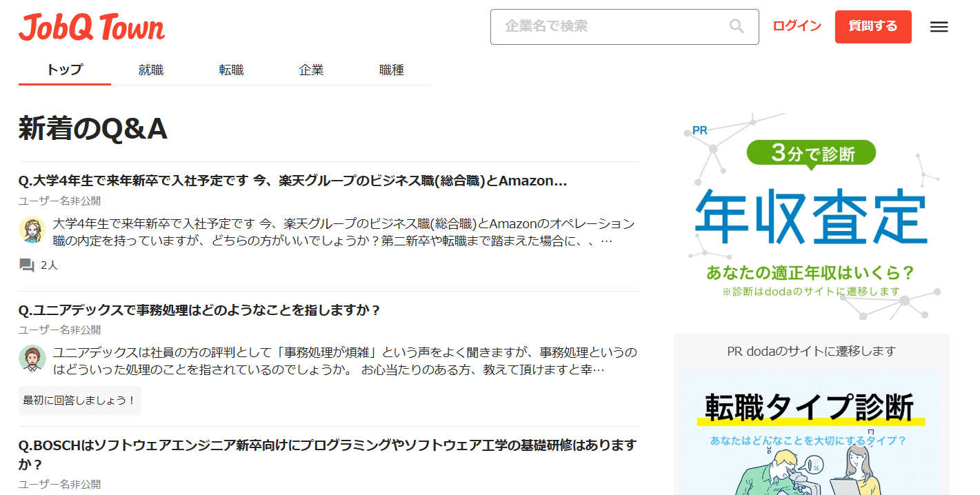This screenshot has width=980, height=495.
Task: Switch to the 就職 tab
Action: pyautogui.click(x=150, y=70)
